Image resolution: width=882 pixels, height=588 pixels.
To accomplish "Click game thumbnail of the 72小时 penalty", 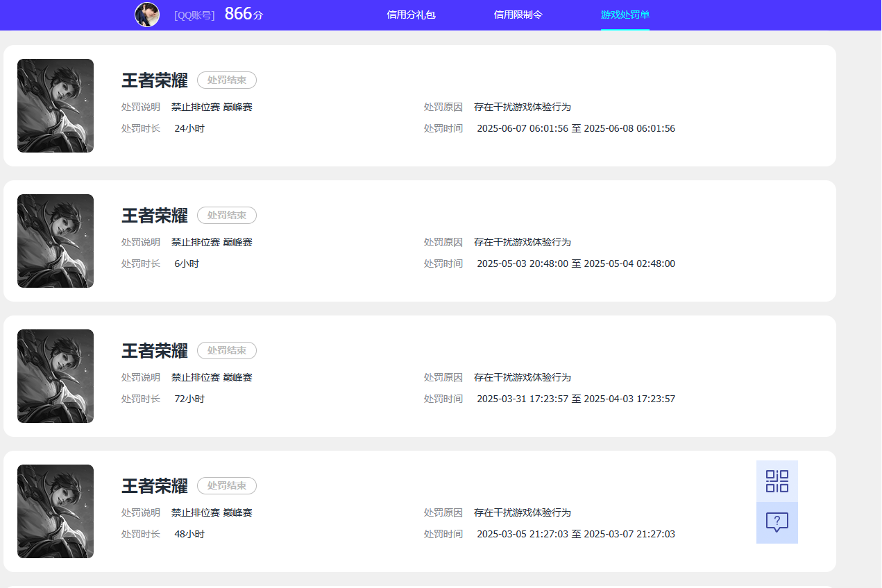I will click(x=56, y=376).
